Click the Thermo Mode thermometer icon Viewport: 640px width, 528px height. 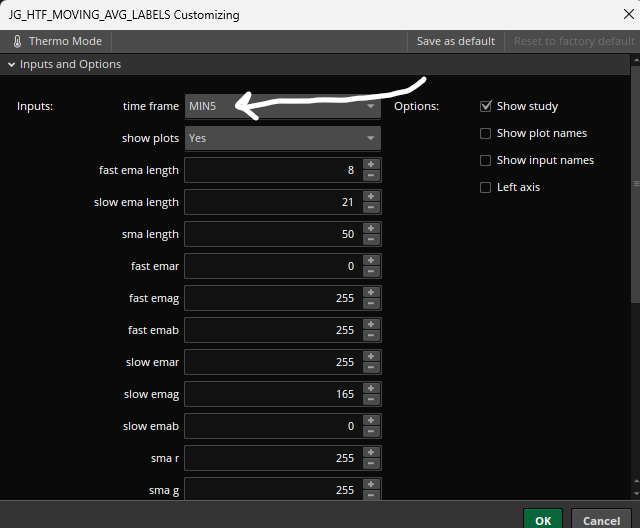(18, 41)
